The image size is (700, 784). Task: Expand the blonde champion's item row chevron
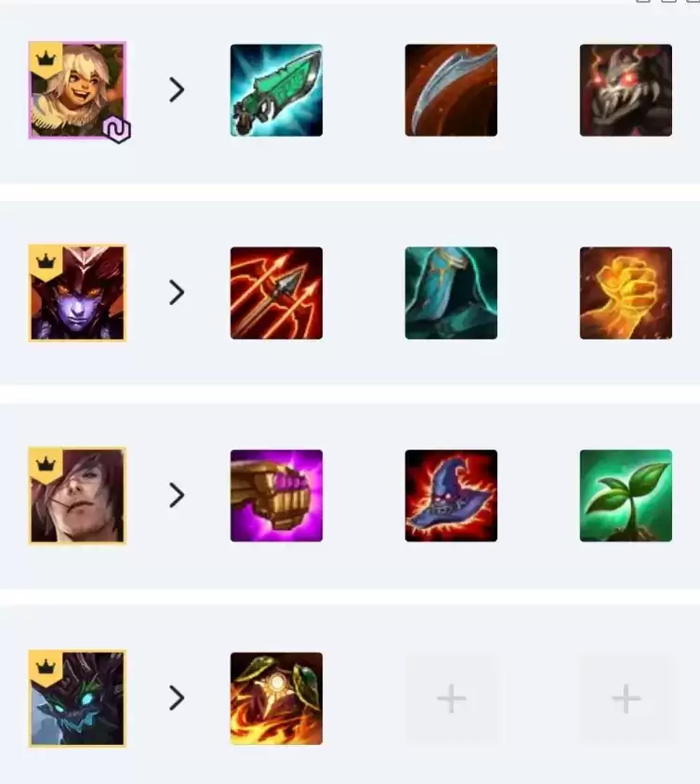click(177, 90)
